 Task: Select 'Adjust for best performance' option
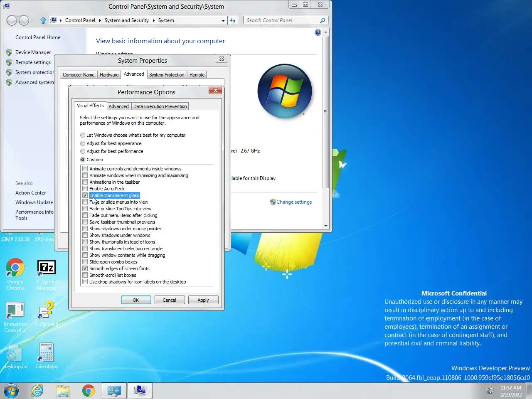point(83,151)
